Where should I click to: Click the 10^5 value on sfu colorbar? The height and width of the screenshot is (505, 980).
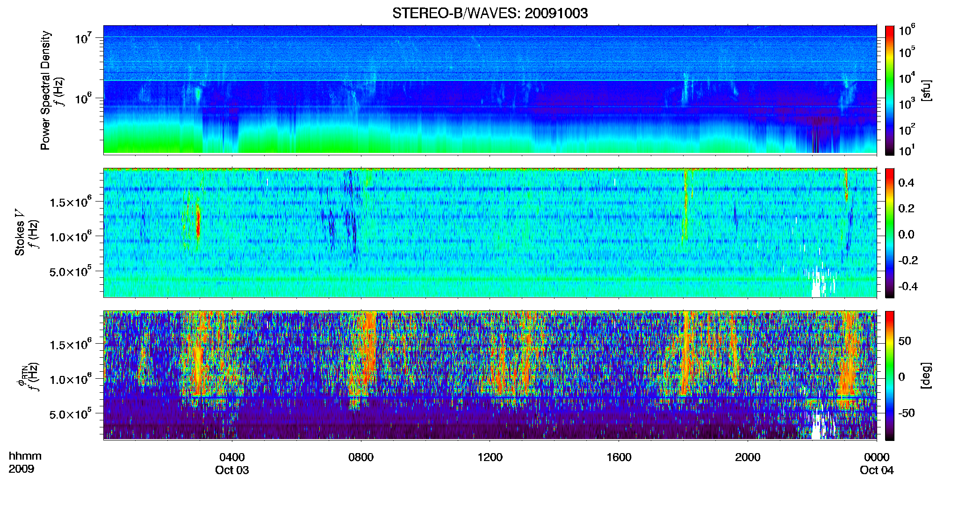click(908, 51)
